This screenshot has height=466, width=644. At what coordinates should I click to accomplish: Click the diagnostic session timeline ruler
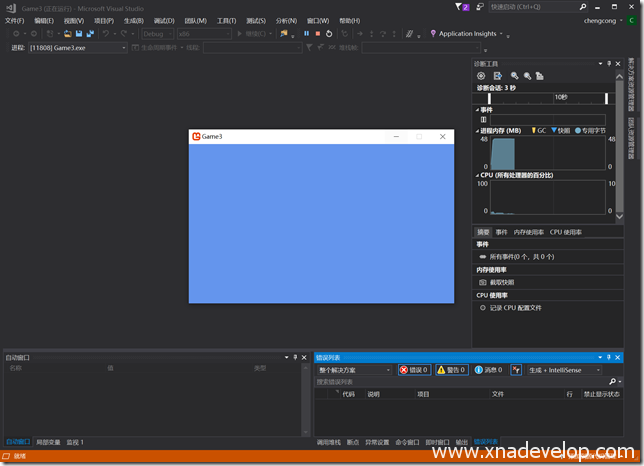coord(540,97)
